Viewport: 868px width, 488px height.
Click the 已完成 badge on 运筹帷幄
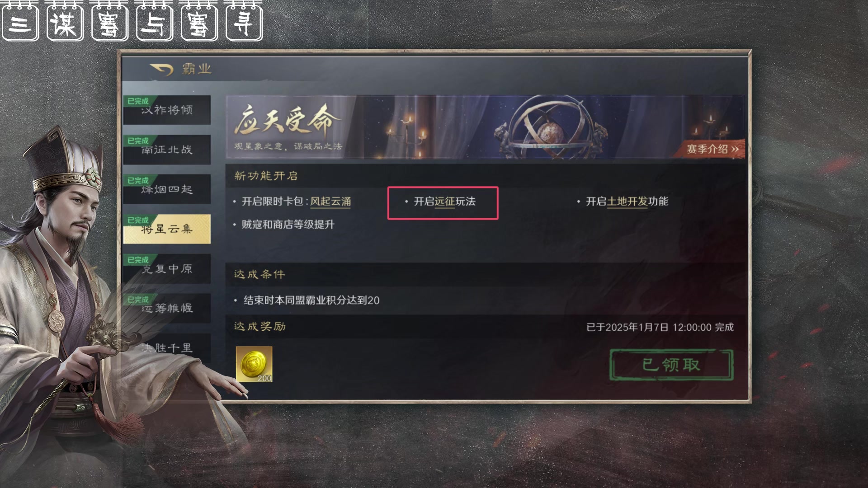tap(138, 300)
